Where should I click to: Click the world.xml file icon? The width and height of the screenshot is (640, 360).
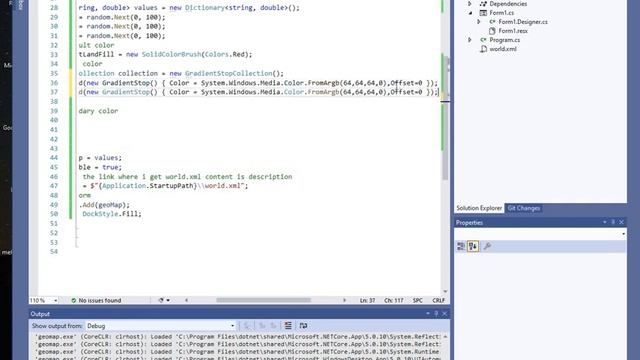[x=483, y=49]
